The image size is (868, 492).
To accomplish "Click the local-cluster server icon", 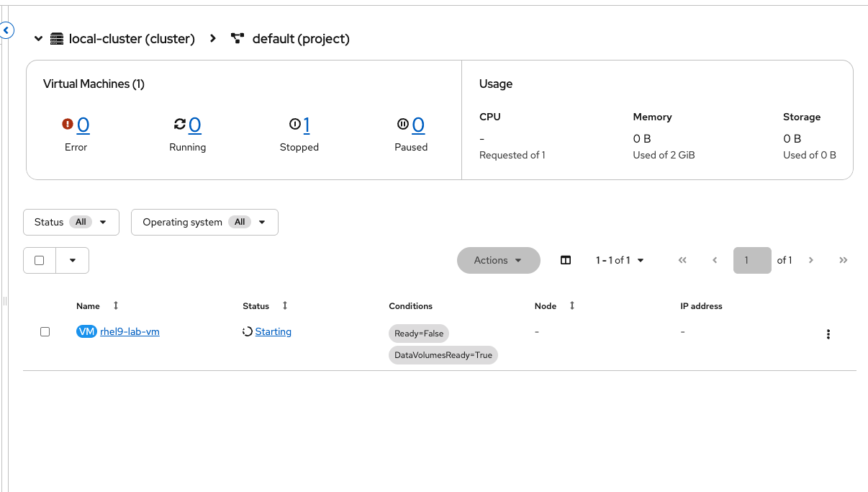I will click(57, 39).
